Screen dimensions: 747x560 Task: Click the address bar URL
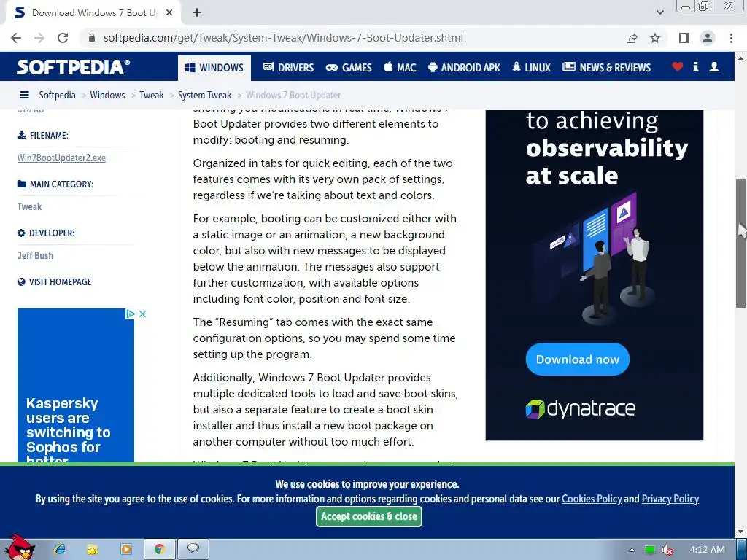(283, 38)
